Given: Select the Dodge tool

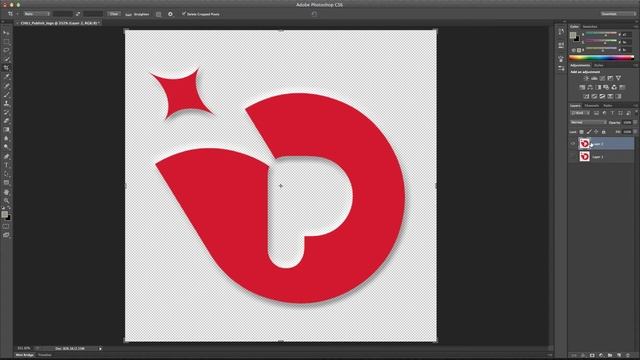Looking at the screenshot, I should [x=6, y=147].
